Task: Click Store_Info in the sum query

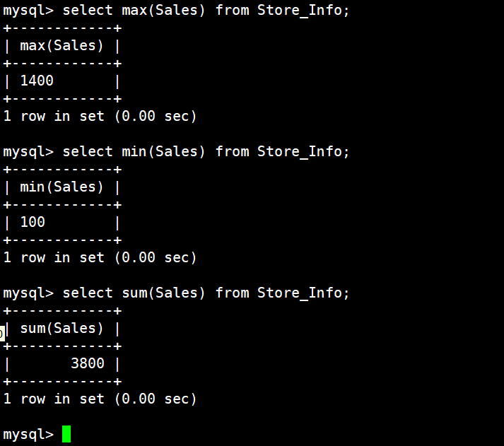Action: 300,293
